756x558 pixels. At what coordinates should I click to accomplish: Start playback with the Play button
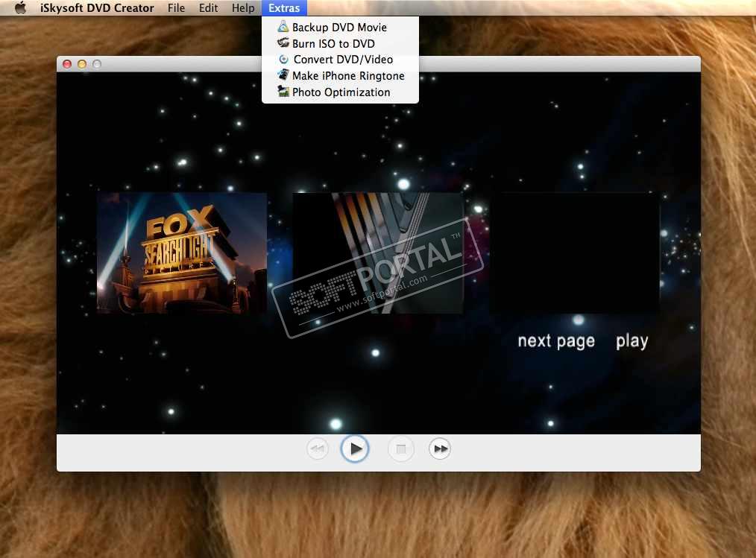coord(355,448)
